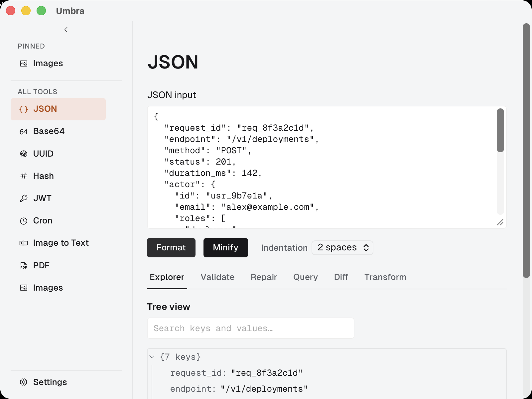Click the "method": "POST" line in input
532x399 pixels.
click(208, 151)
